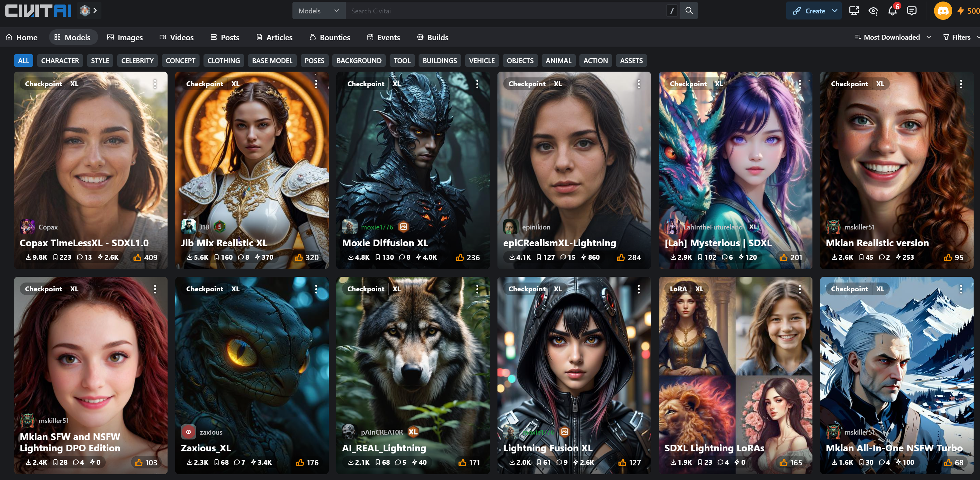This screenshot has width=980, height=480.
Task: Expand the Models search scope dropdown
Action: pos(318,11)
